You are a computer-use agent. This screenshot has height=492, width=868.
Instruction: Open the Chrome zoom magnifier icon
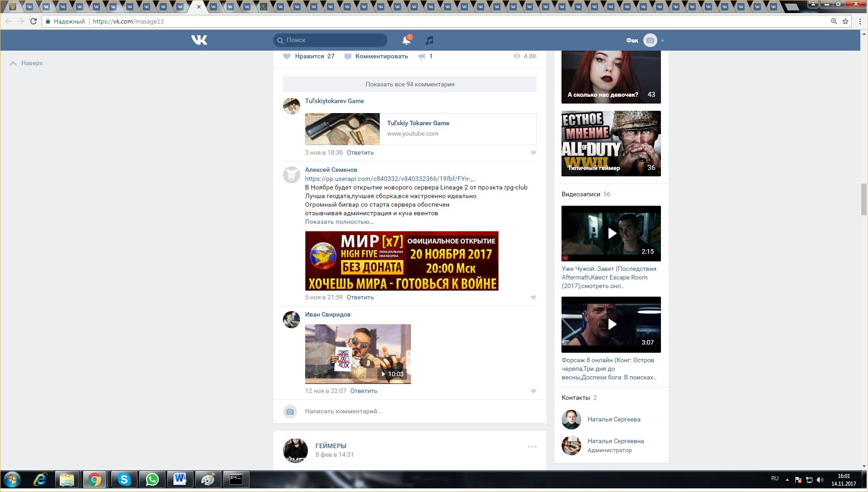pos(834,21)
